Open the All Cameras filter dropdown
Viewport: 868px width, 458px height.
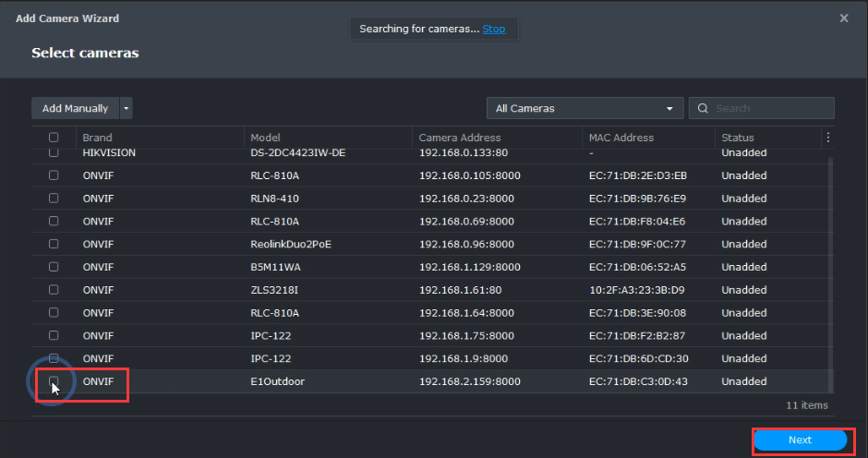pyautogui.click(x=585, y=109)
